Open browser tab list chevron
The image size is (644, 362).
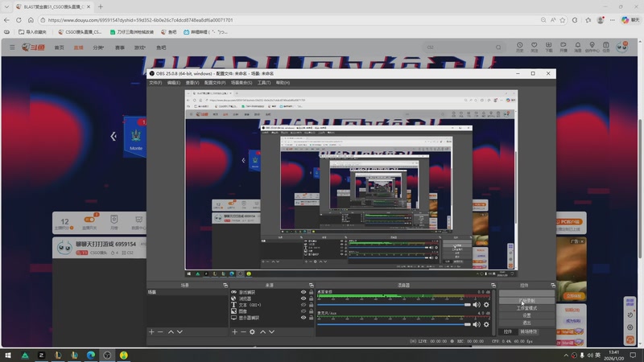coord(6,6)
